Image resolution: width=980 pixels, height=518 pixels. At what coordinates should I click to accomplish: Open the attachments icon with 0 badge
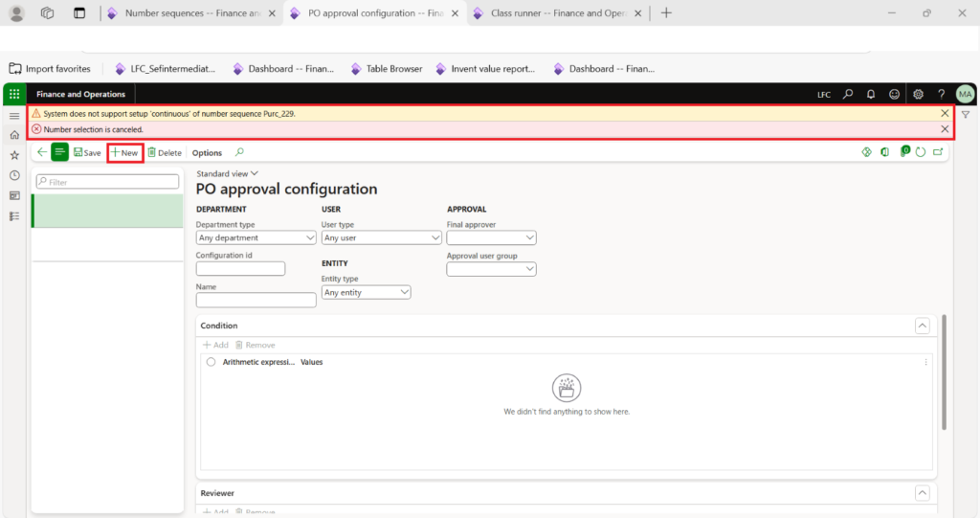tap(904, 151)
